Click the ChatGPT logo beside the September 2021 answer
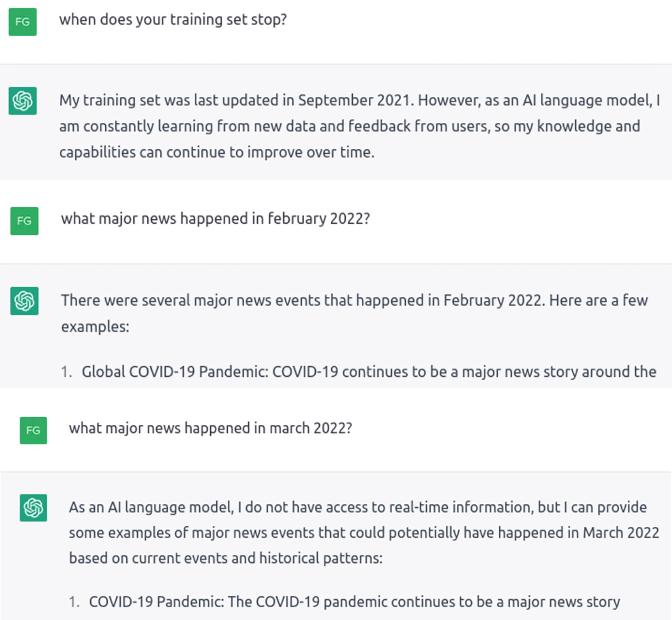 22,101
